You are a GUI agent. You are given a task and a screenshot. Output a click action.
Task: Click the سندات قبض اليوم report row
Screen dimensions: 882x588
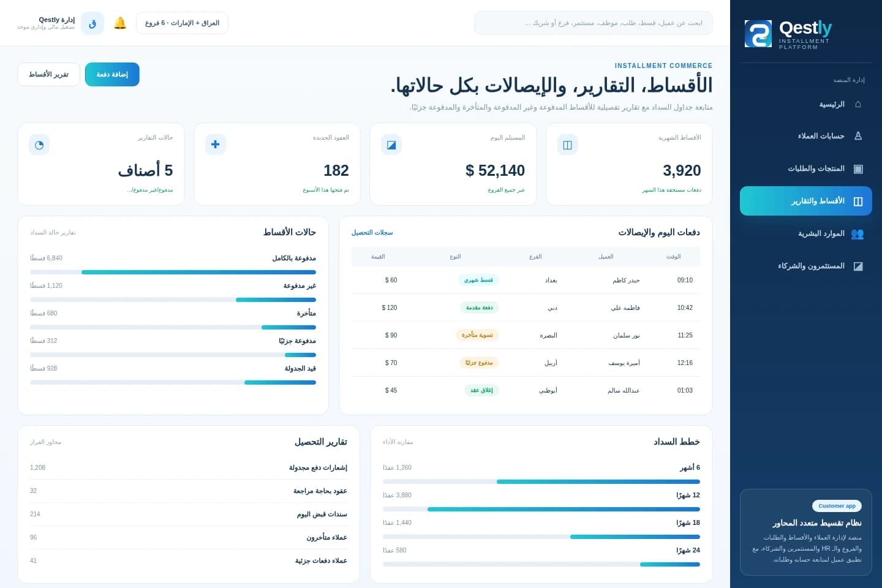pyautogui.click(x=189, y=514)
